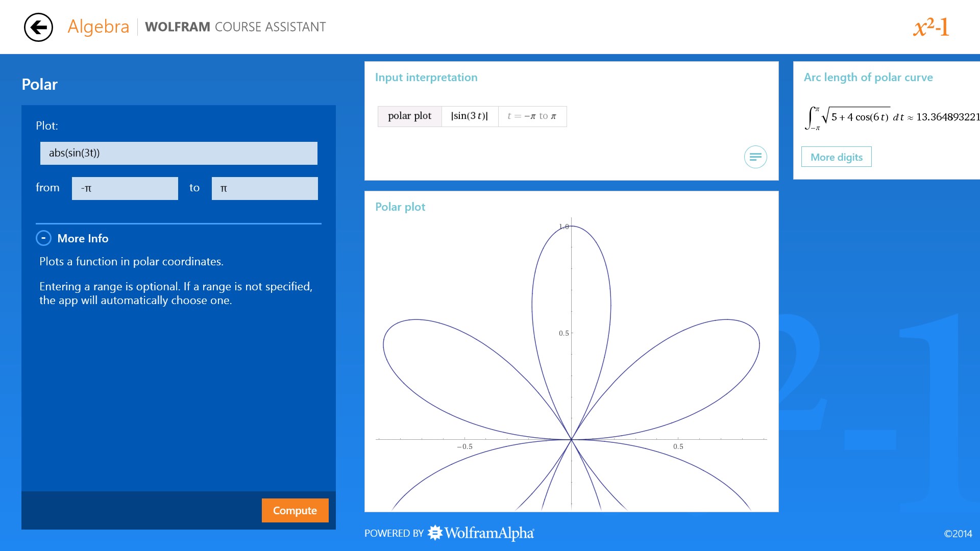The image size is (980, 551).
Task: Click the back arrow icon
Action: click(x=38, y=27)
